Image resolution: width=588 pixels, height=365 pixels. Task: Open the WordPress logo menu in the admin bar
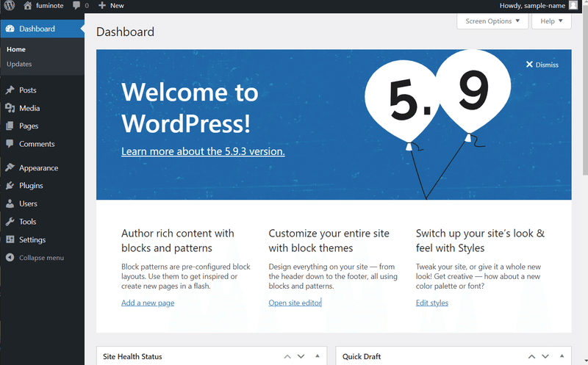click(10, 5)
